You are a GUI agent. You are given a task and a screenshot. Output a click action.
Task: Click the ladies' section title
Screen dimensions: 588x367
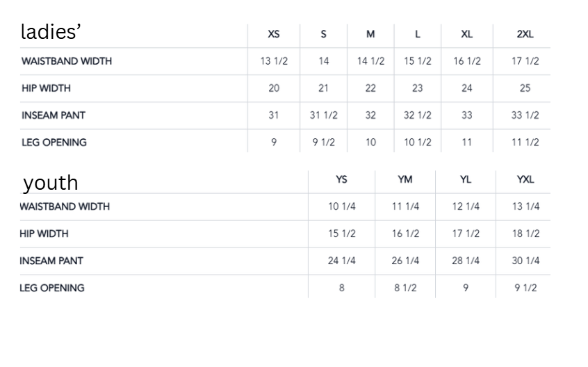tap(51, 31)
